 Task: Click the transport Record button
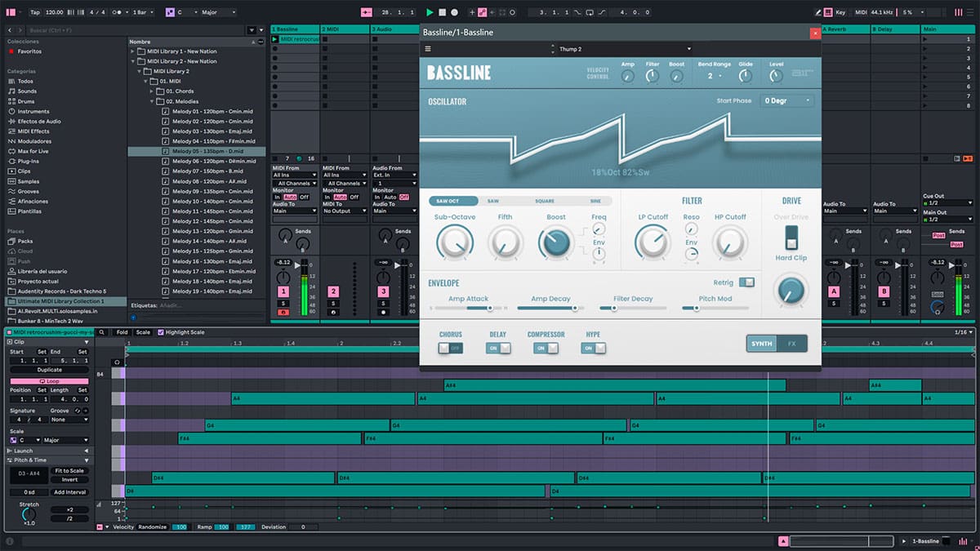[x=455, y=12]
